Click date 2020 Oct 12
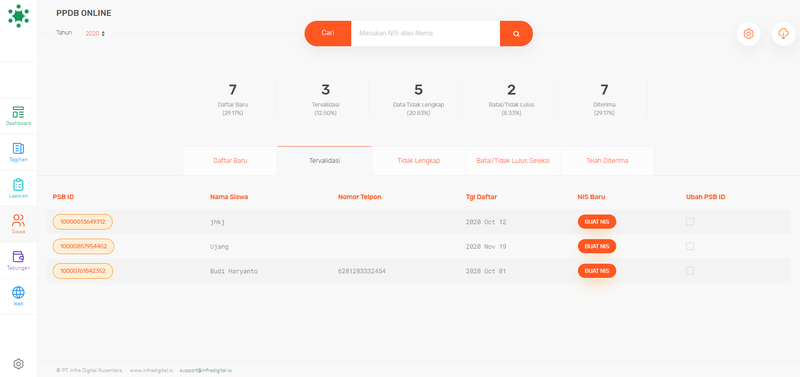The image size is (800, 377). pos(486,222)
